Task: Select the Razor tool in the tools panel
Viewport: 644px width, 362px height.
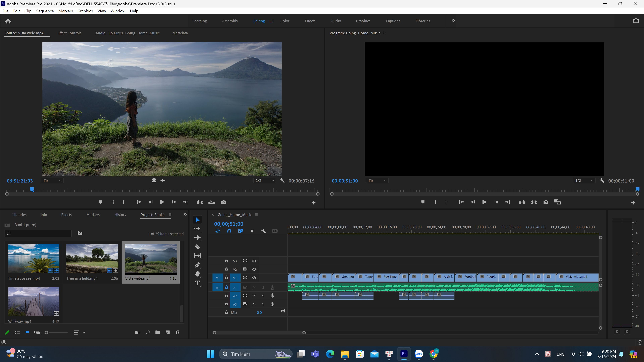Action: point(197,247)
